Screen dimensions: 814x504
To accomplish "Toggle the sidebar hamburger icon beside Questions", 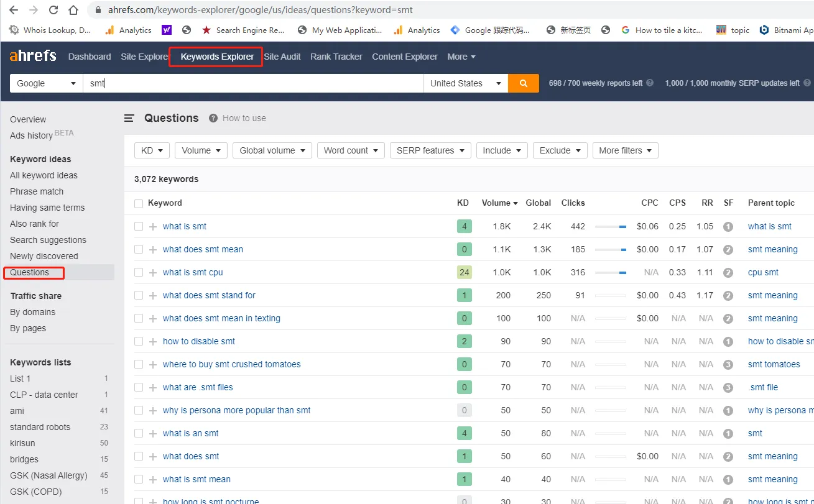I will (x=129, y=118).
